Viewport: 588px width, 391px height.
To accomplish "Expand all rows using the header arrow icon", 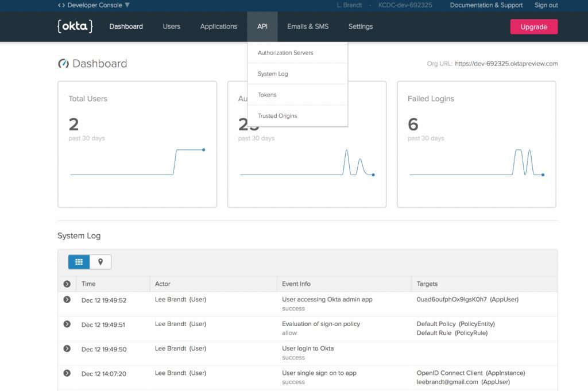I will 67,284.
